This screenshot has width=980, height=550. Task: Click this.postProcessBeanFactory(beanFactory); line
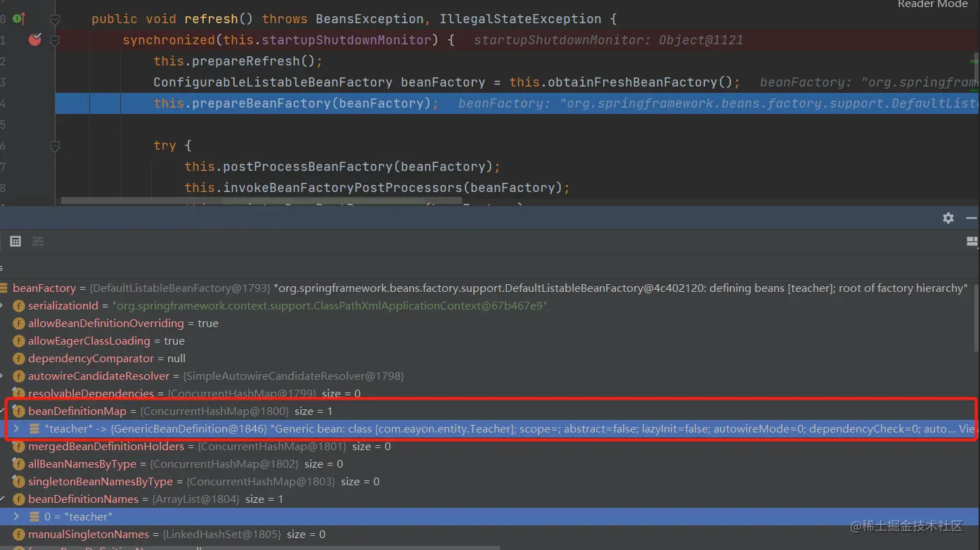point(342,167)
